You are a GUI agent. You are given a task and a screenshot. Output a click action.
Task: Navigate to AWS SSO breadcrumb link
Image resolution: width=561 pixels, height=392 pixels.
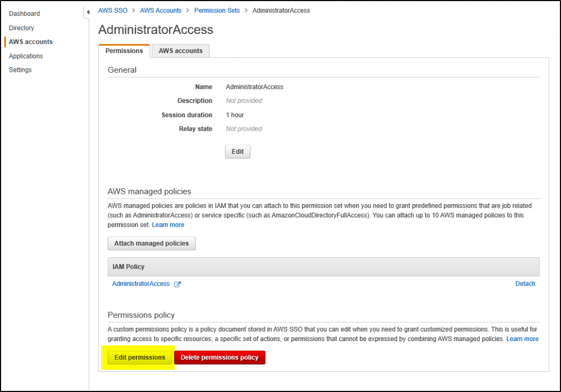click(112, 10)
